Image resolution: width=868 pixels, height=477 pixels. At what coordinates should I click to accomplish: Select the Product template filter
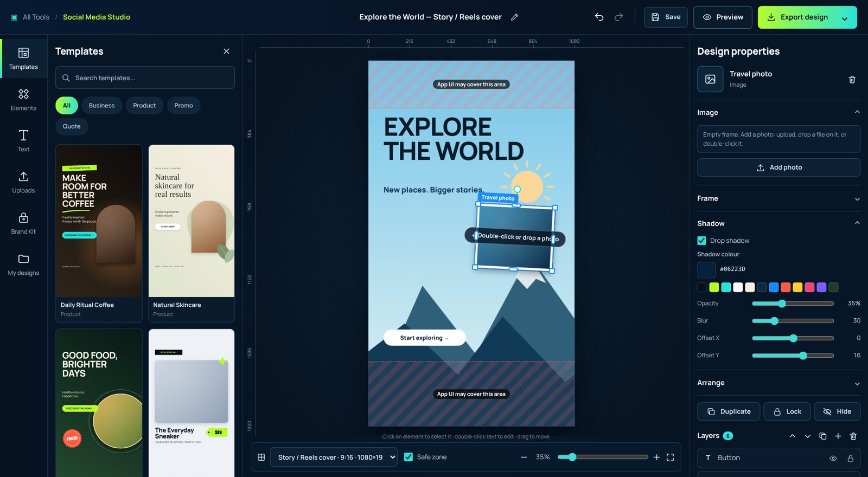pyautogui.click(x=144, y=106)
